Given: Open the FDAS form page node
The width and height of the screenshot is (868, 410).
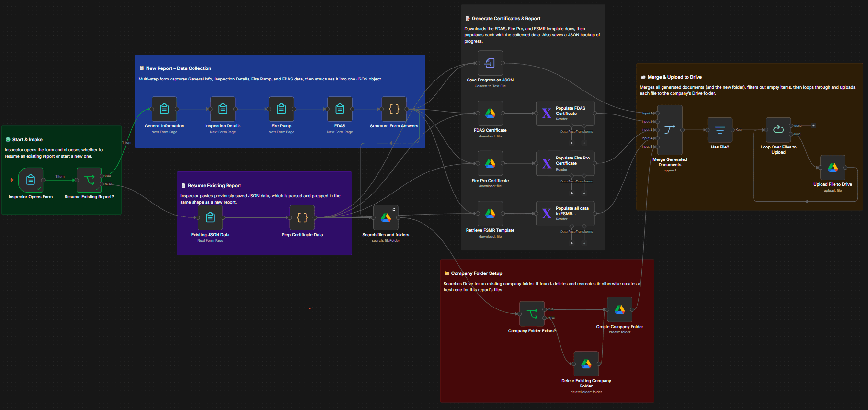Looking at the screenshot, I should click(340, 109).
